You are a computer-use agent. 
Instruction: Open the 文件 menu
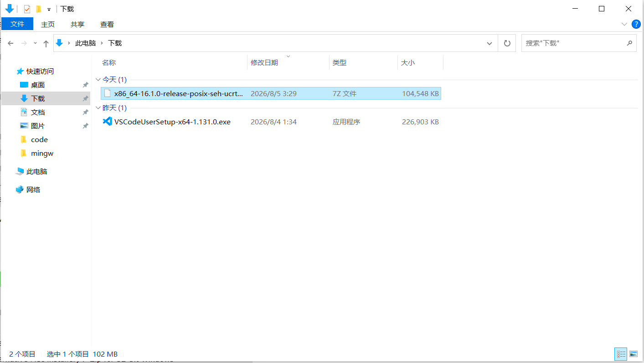coord(17,24)
